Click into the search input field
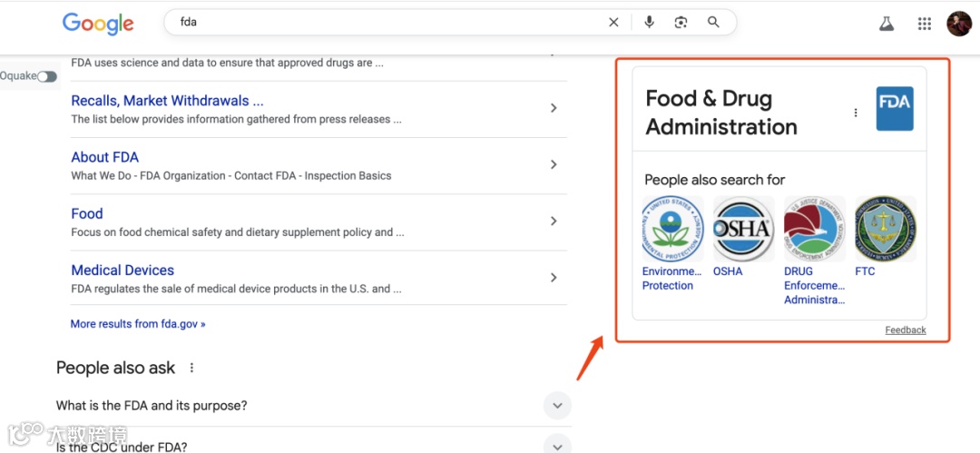980x453 pixels. click(381, 23)
